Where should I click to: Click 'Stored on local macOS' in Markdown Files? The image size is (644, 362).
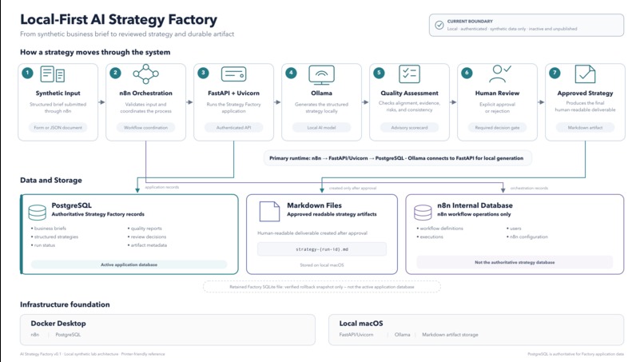322,265
